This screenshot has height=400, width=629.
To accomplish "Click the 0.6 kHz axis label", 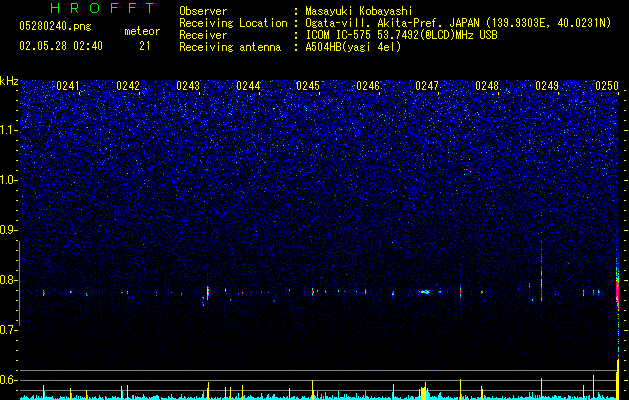I will tap(9, 380).
